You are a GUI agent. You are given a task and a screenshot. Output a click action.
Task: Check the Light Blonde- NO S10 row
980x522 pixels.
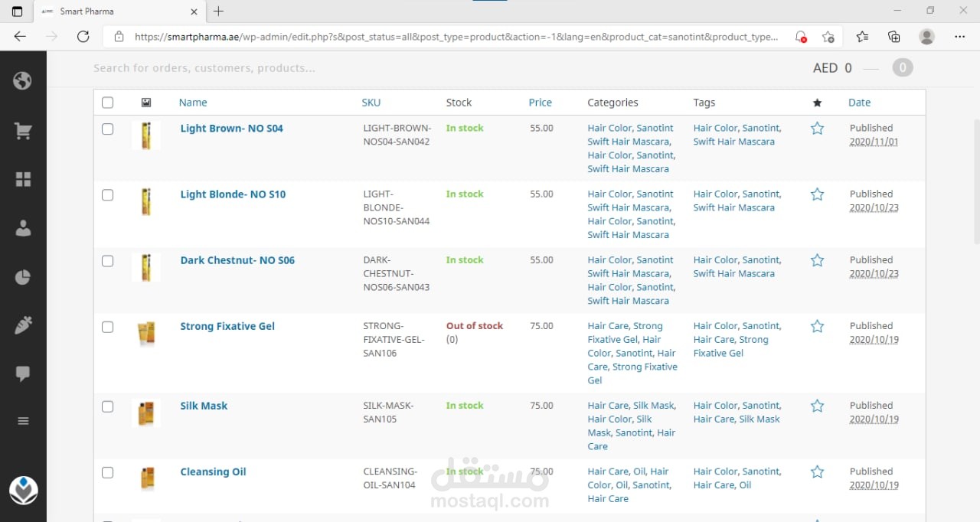point(107,194)
